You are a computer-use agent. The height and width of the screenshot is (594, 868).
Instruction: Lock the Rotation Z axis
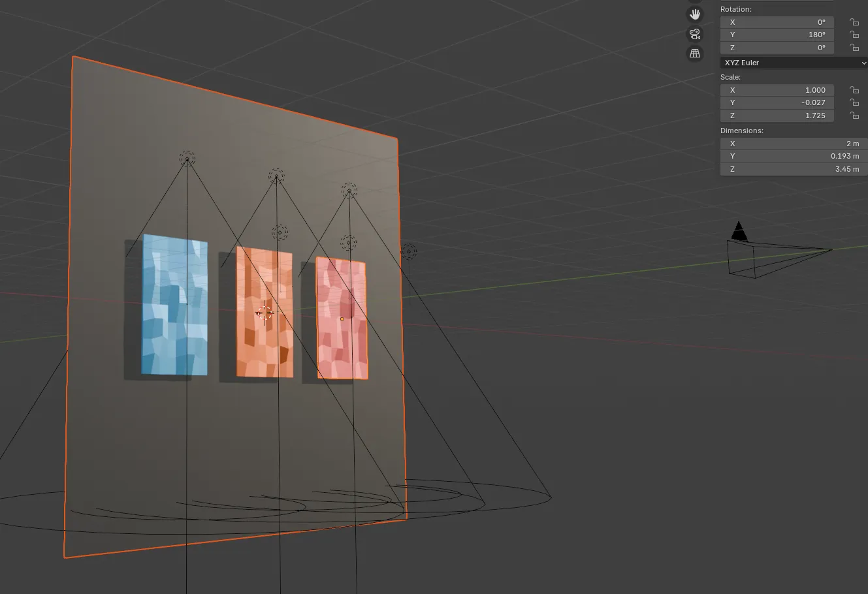point(854,48)
